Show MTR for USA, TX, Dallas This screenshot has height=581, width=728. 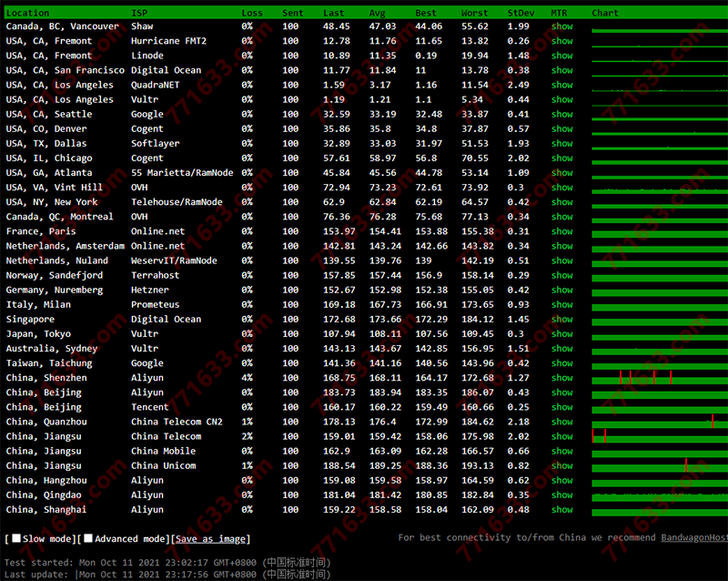point(561,144)
